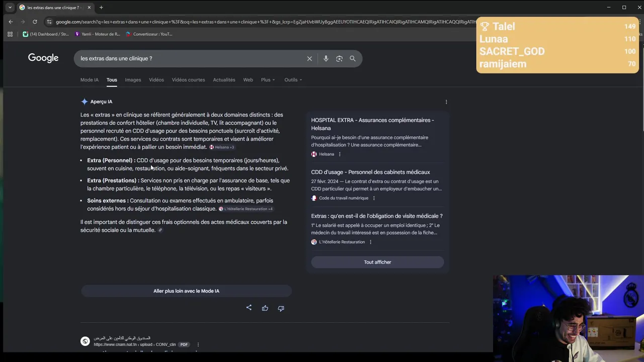644x362 pixels.
Task: Open the apps grid in bookmarks bar
Action: (x=10, y=34)
